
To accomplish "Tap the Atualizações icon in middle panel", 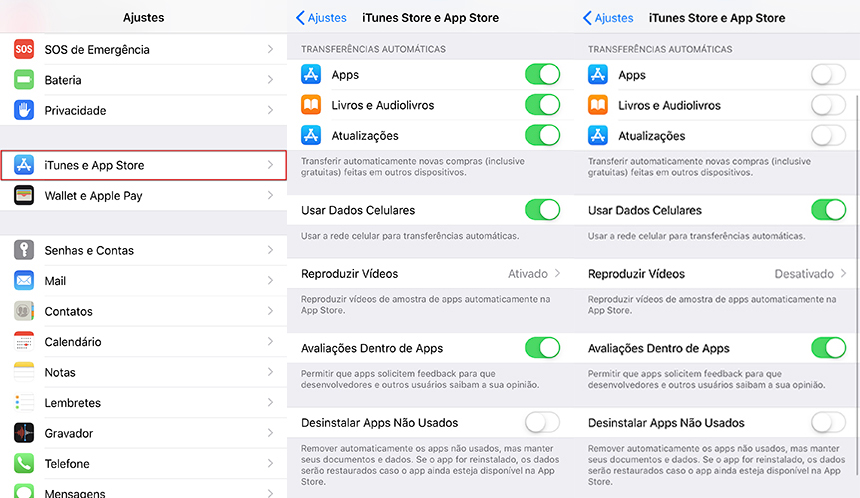I will tap(311, 135).
